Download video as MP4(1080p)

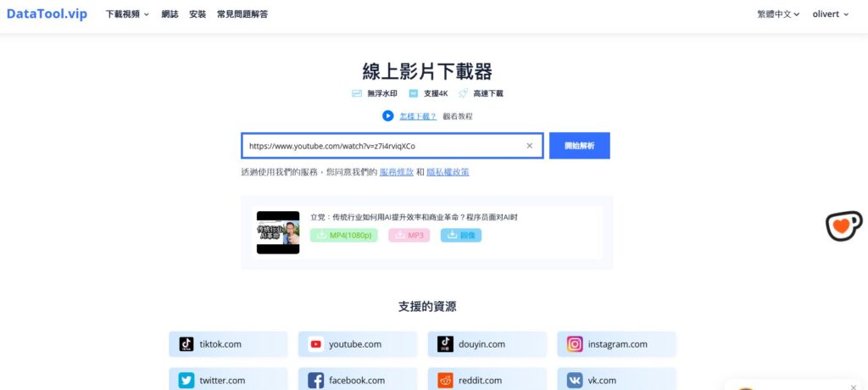(344, 235)
